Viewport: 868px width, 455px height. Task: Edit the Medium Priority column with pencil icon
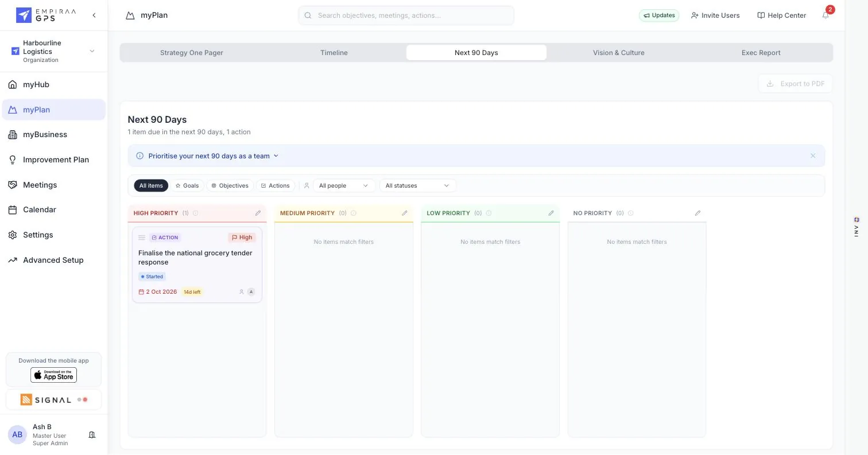click(404, 213)
